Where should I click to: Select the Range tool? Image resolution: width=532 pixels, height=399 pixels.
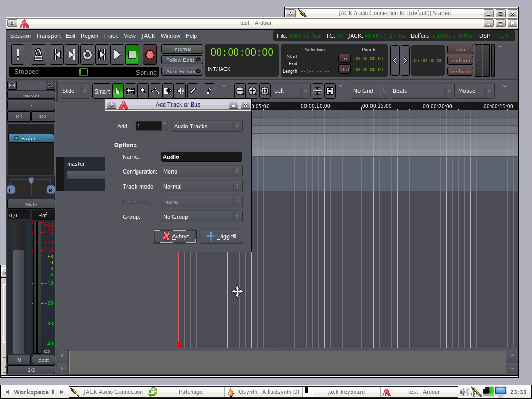(130, 91)
